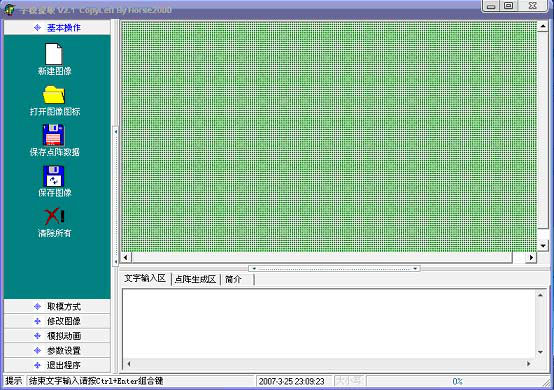554x390 pixels.
Task: Click the 保存图像 save image icon
Action: click(x=53, y=176)
